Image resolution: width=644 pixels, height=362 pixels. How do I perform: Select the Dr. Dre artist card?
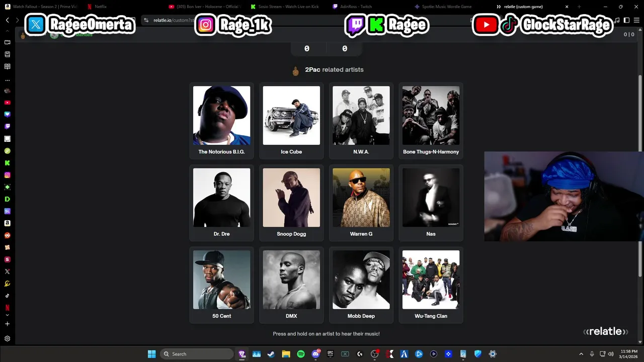click(x=221, y=203)
